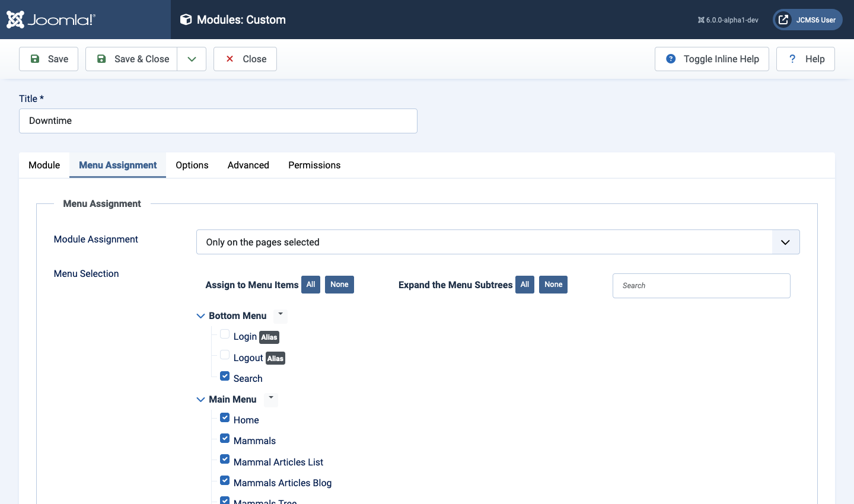Open the Module Assignment dropdown

point(498,242)
